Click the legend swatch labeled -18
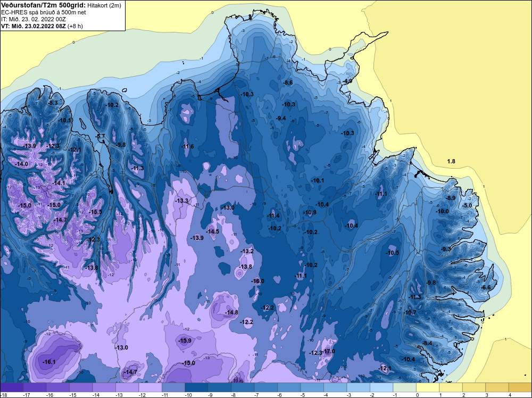This screenshot has width=532, height=398. pos(12,387)
